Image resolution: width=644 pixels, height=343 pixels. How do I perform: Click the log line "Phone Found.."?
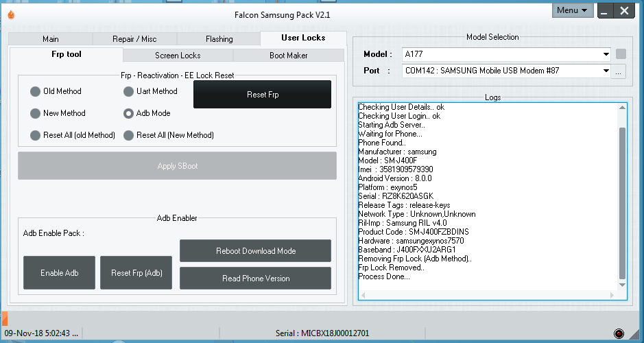[382, 143]
